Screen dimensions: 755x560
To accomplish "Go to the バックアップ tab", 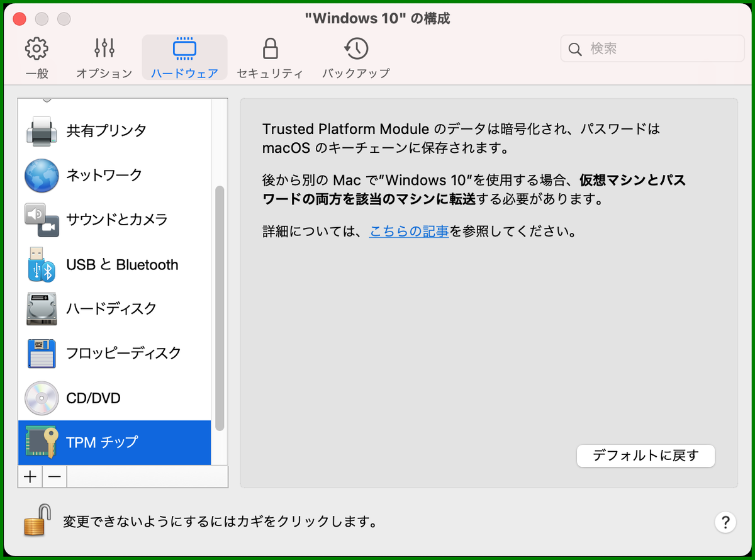I will [356, 58].
